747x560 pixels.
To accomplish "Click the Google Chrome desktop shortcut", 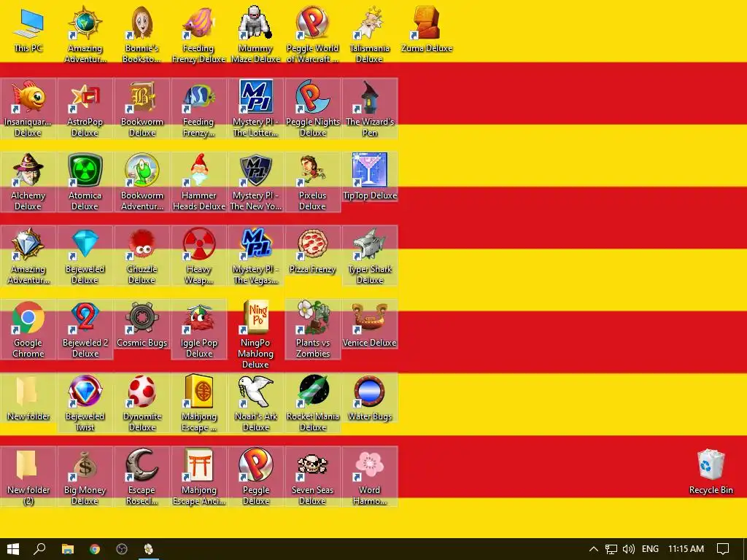I will [x=28, y=330].
